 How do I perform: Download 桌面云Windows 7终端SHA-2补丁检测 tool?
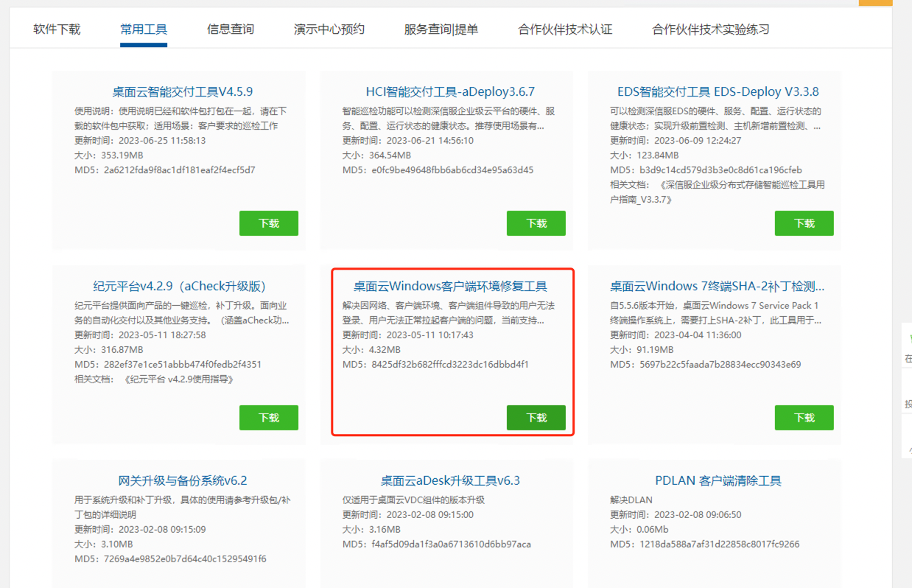coord(804,418)
